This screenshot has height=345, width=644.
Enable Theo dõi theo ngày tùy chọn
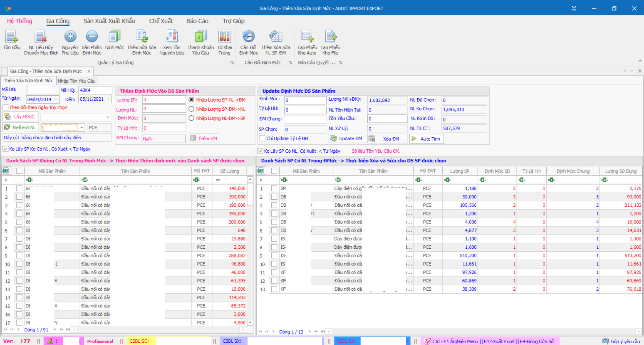[x=6, y=108]
